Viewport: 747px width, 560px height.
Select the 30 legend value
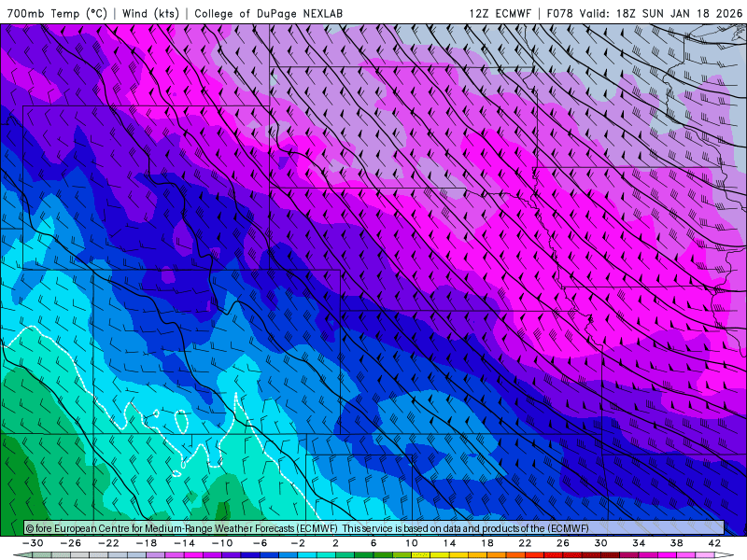(600, 543)
